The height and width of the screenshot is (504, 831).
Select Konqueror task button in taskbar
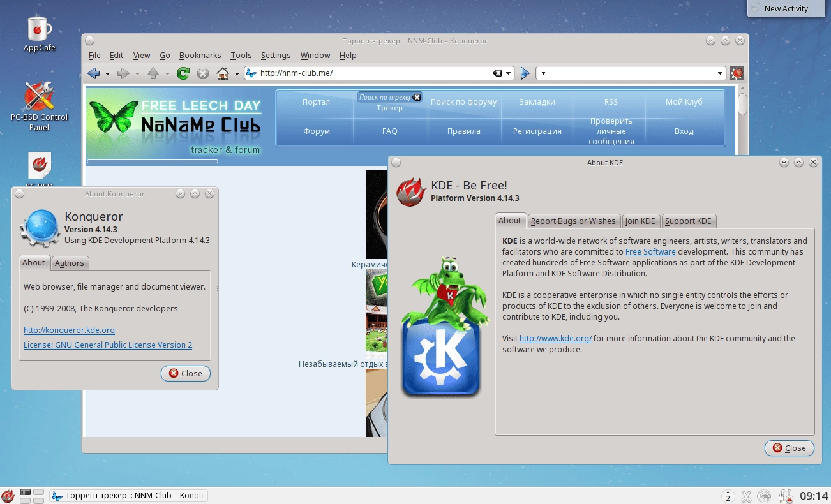coord(128,496)
